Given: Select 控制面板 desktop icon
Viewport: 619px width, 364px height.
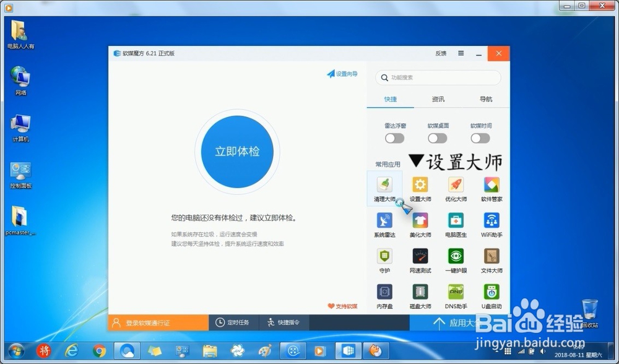Looking at the screenshot, I should [x=20, y=175].
